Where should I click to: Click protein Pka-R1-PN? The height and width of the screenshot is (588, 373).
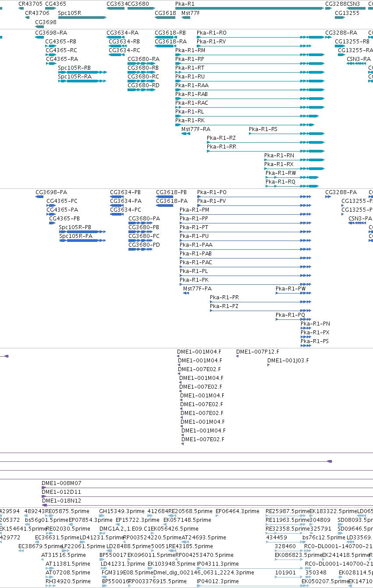coord(315,324)
